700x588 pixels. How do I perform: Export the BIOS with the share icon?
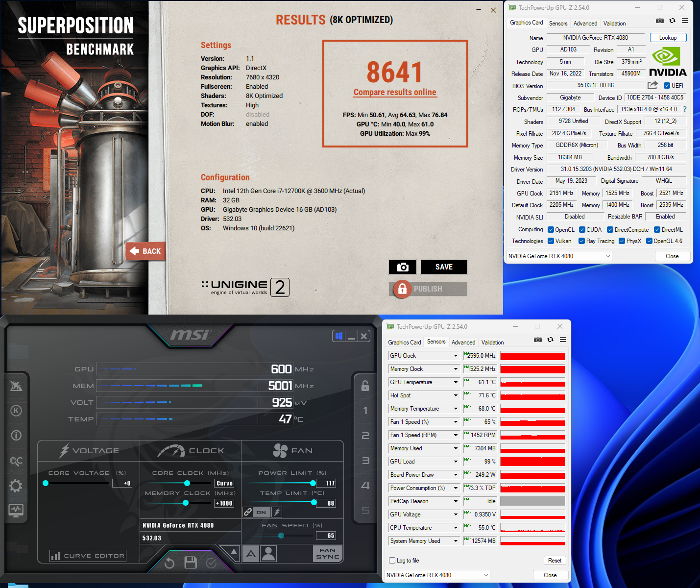coord(652,85)
